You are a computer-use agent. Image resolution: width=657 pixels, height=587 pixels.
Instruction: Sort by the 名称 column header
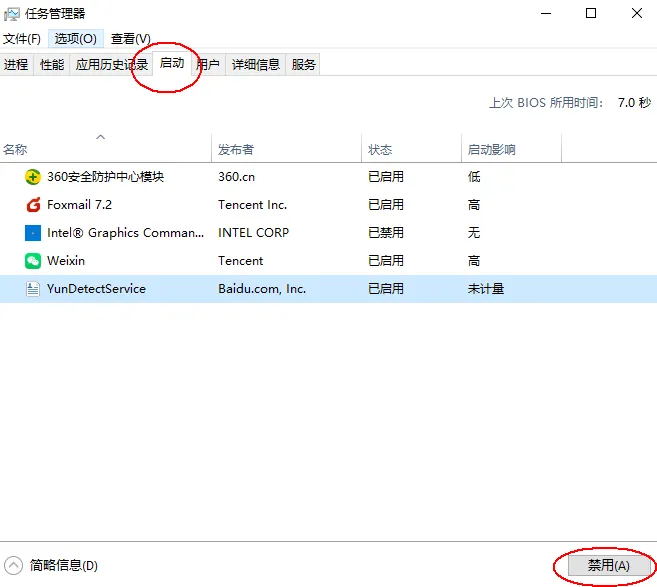[106, 148]
